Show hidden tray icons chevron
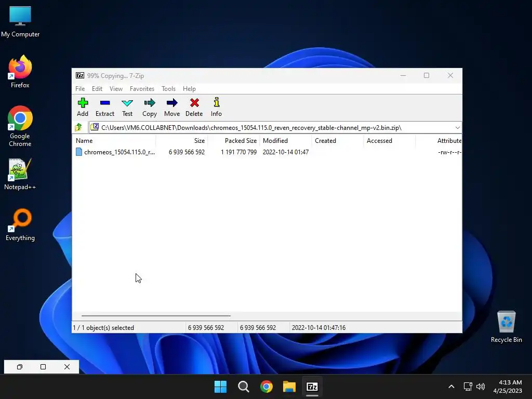This screenshot has width=532, height=399. coord(451,387)
